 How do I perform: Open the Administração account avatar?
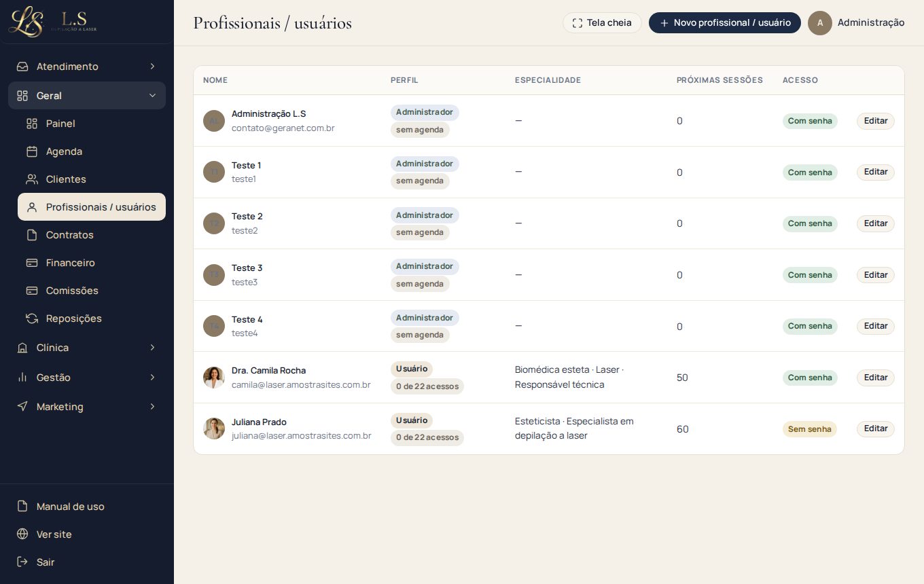(x=820, y=23)
